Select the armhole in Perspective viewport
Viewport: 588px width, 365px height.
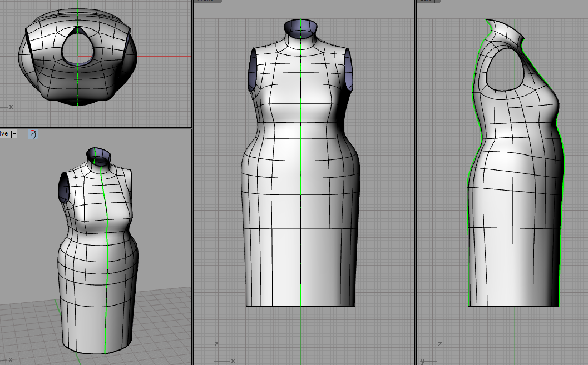click(65, 187)
